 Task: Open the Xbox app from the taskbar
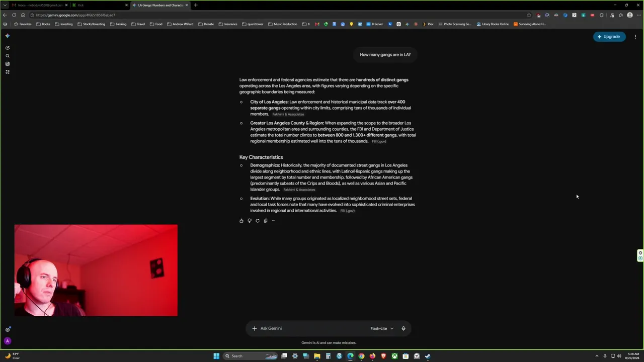394,356
